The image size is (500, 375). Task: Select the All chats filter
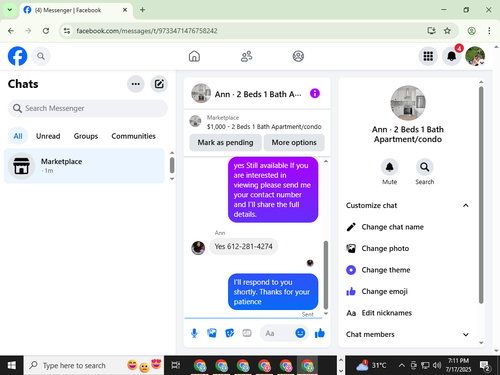tap(18, 136)
